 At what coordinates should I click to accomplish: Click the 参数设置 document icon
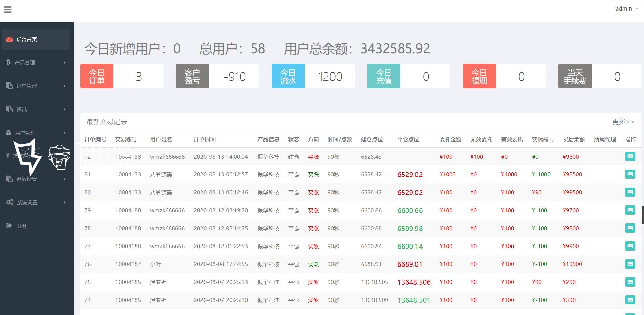point(9,179)
